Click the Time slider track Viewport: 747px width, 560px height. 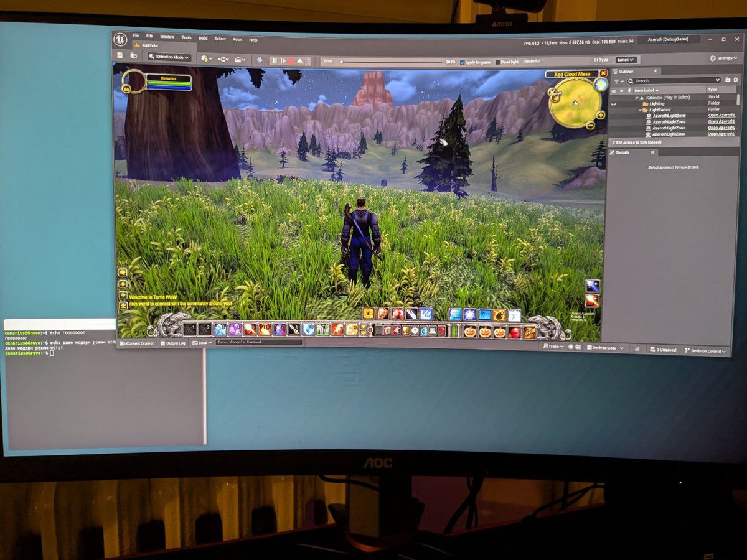(391, 62)
